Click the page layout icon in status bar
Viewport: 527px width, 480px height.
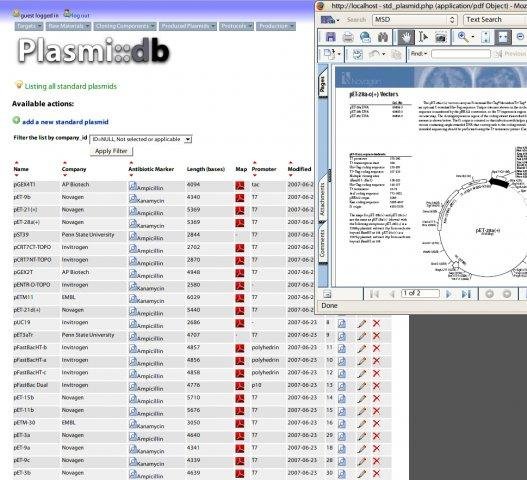[327, 294]
